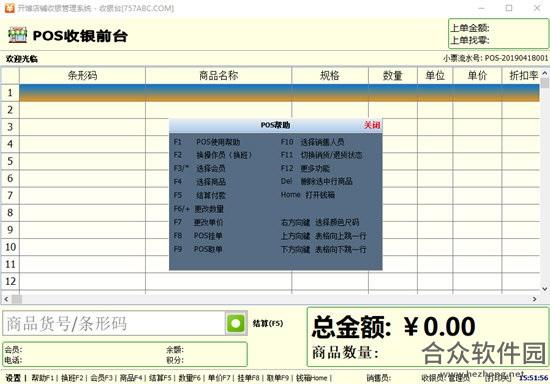Image resolution: width=550 pixels, height=384 pixels.
Task: Click 'Del 删除选中行商品' in help popup
Action: click(317, 181)
